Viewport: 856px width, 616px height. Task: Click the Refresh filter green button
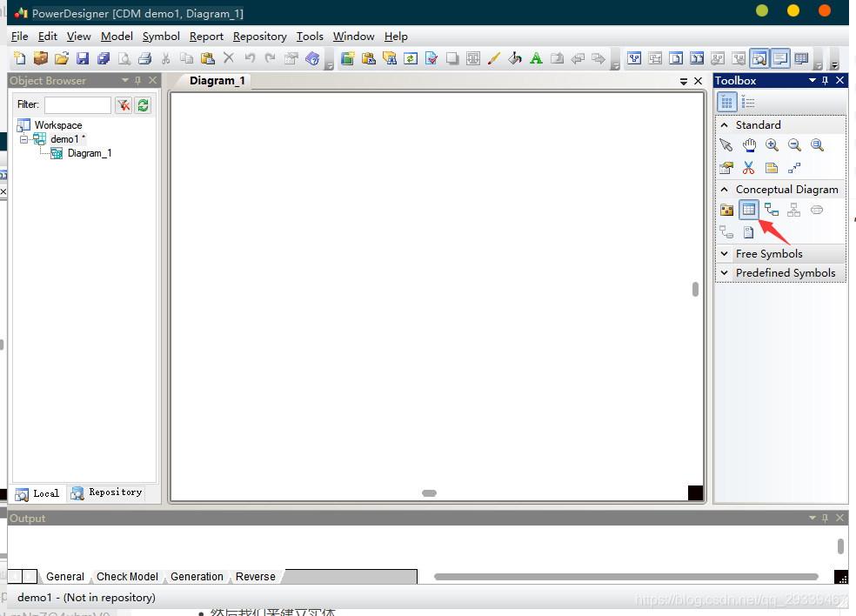click(143, 105)
